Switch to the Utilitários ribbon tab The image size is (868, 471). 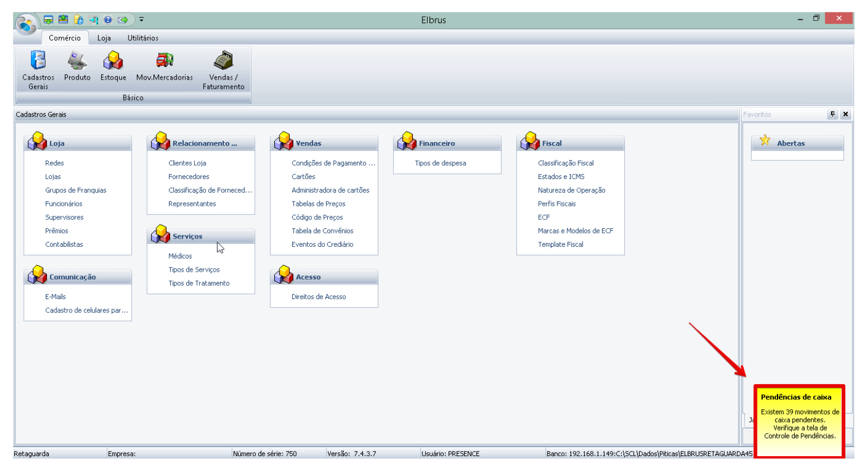tap(143, 38)
